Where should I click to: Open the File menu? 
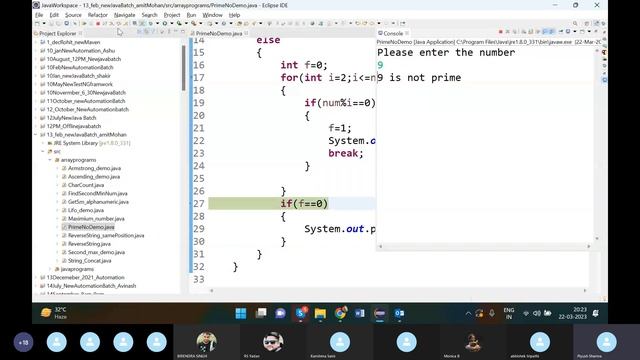39,15
